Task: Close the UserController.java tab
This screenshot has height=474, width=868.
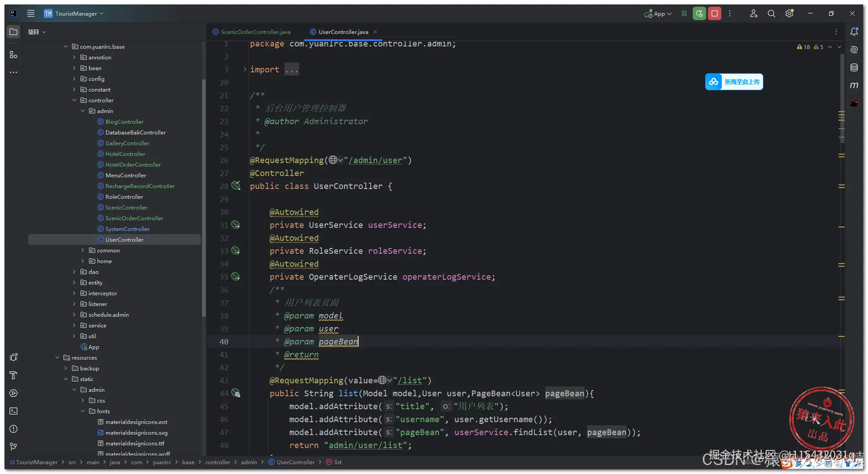Action: (375, 32)
